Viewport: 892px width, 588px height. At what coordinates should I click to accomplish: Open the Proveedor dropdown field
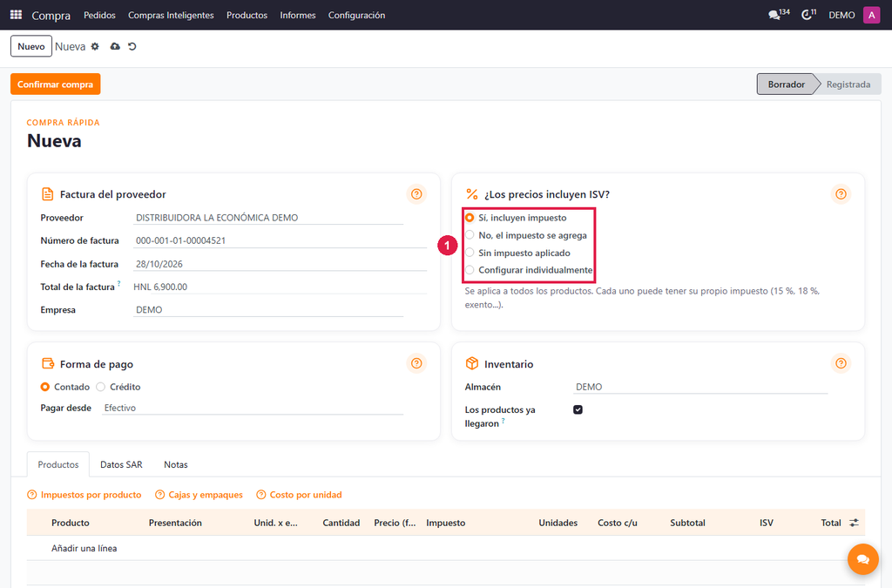coord(268,218)
